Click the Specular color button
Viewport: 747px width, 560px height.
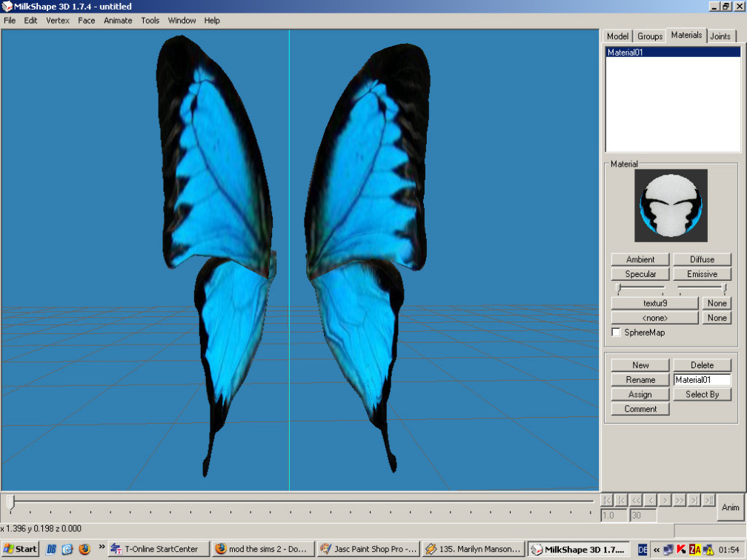coord(640,274)
